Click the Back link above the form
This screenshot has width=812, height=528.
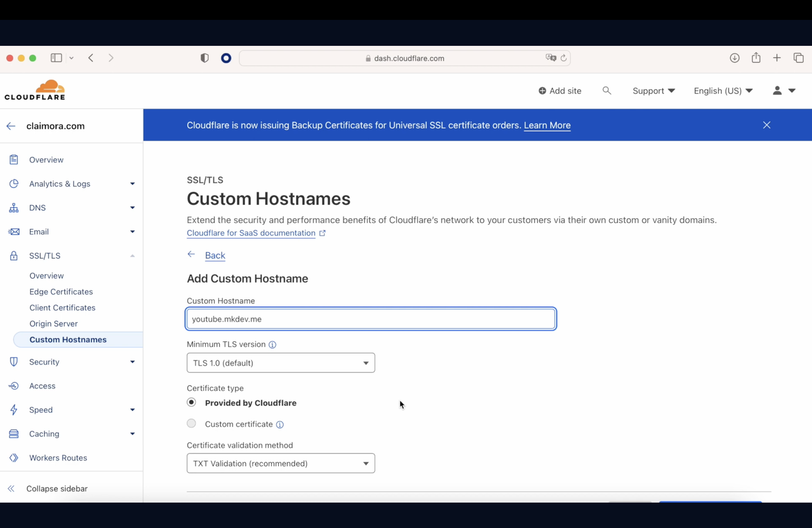point(215,255)
